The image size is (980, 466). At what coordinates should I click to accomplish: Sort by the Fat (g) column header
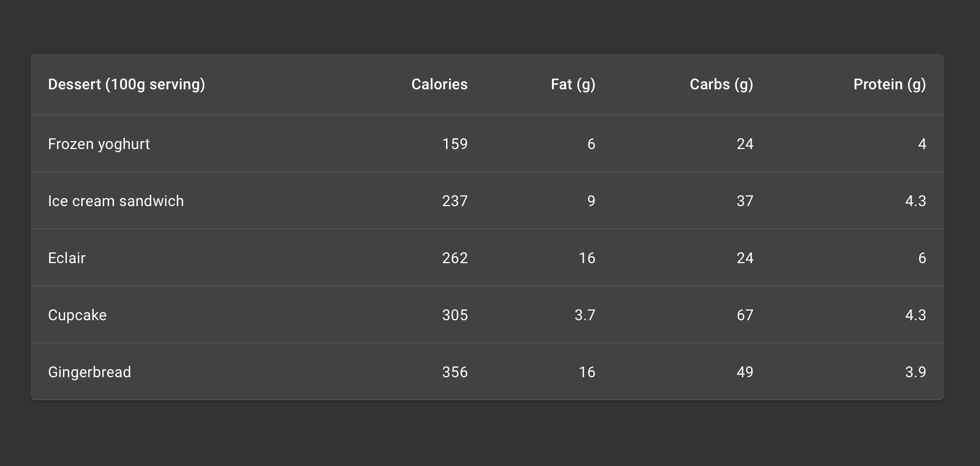point(572,84)
